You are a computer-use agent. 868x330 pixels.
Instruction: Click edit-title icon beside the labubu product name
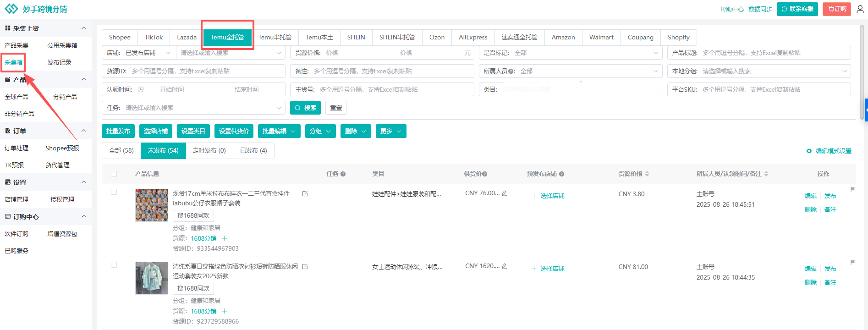point(305,194)
